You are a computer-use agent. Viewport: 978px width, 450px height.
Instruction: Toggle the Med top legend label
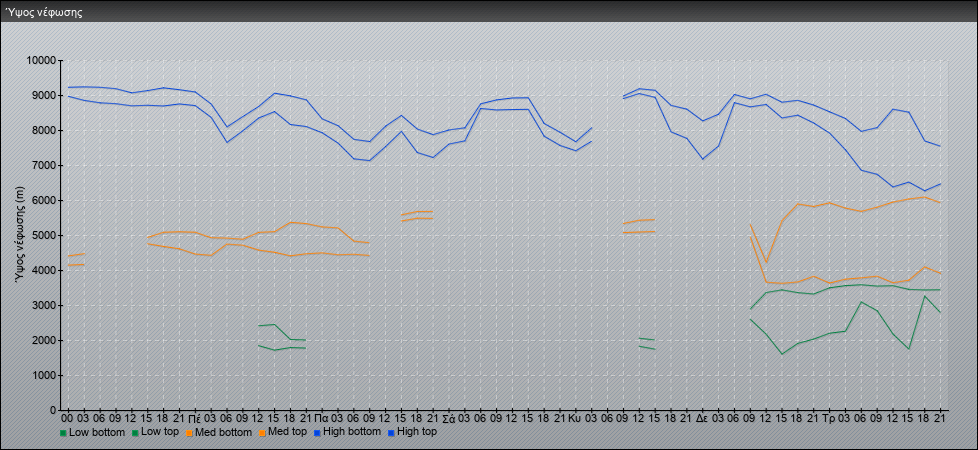[x=288, y=432]
